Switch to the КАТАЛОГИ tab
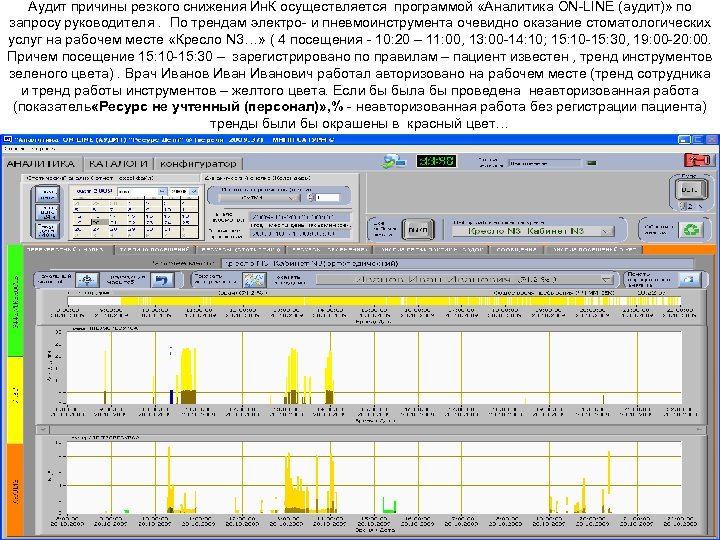Image resolution: width=720 pixels, height=540 pixels. [x=118, y=163]
